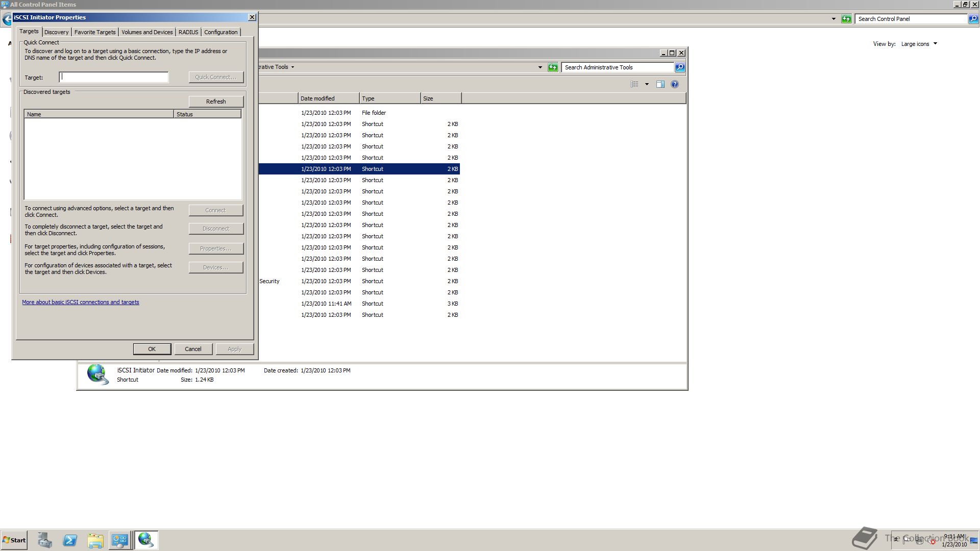980x551 pixels.
Task: Select the row ending with Security
Action: coord(359,281)
